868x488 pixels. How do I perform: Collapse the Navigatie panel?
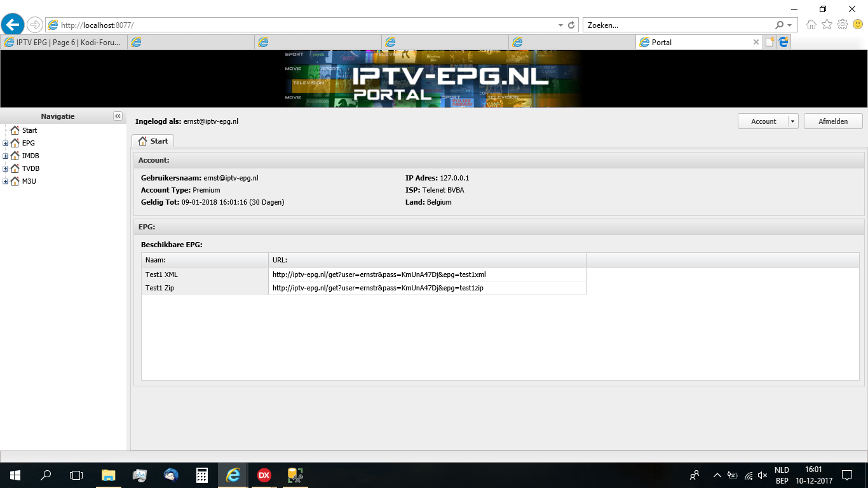118,116
